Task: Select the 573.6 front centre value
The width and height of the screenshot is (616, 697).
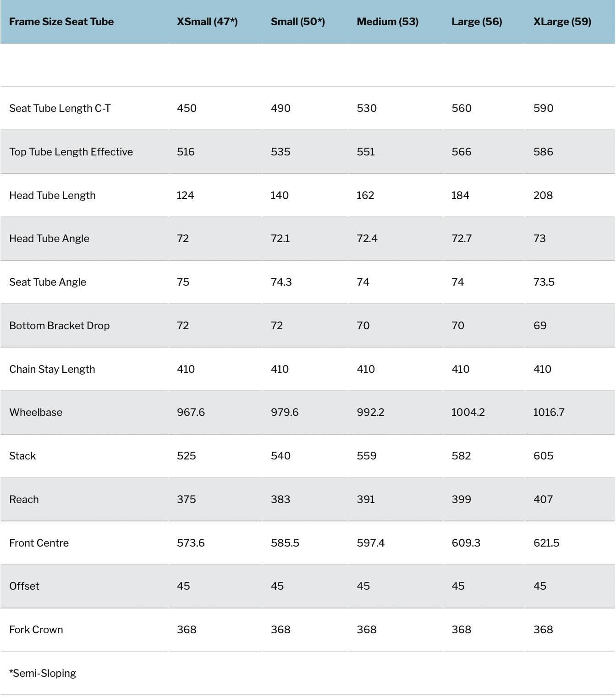Action: 191,543
